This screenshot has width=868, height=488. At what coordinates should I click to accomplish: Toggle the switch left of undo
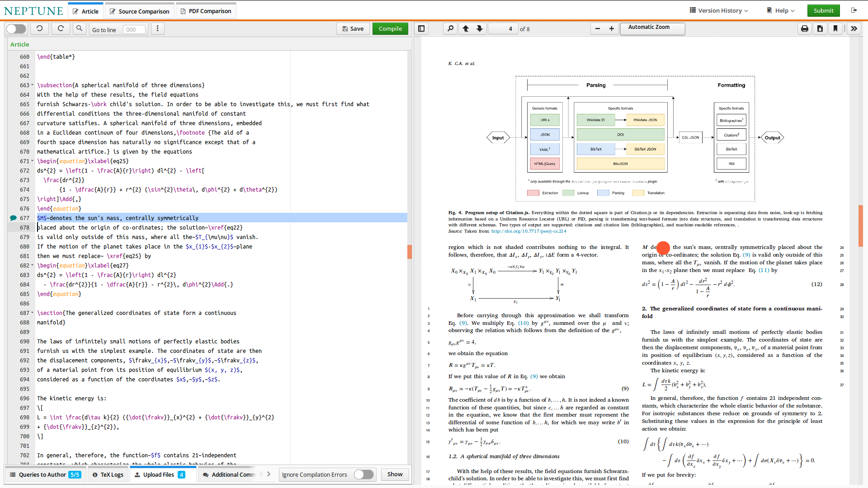coord(16,29)
